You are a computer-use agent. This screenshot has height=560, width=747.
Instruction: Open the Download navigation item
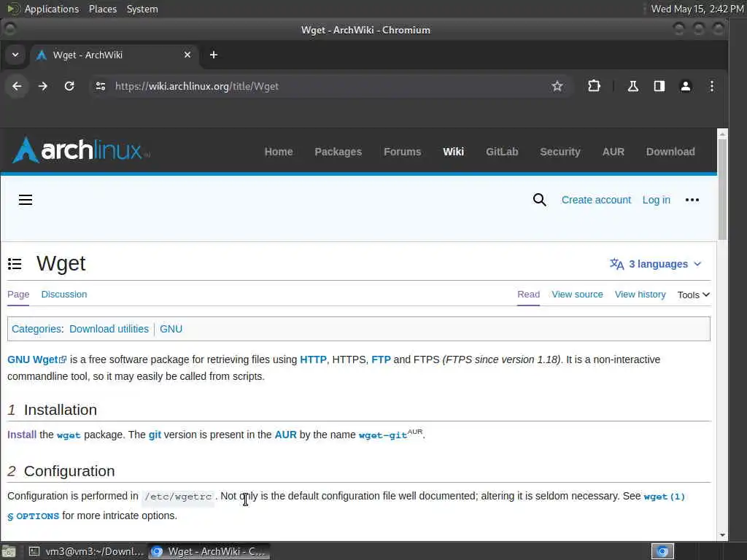[x=670, y=152]
